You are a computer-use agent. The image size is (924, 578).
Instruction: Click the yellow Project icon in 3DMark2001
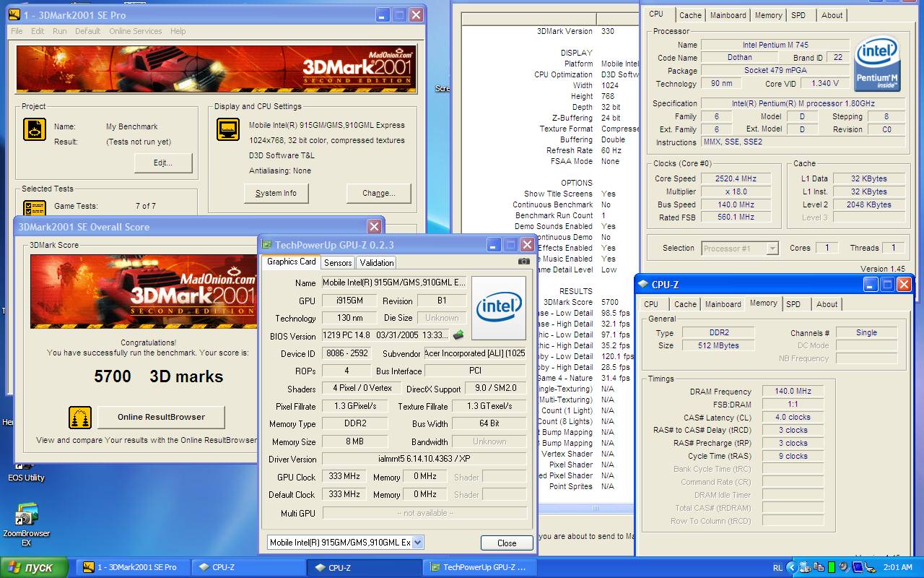[x=35, y=129]
